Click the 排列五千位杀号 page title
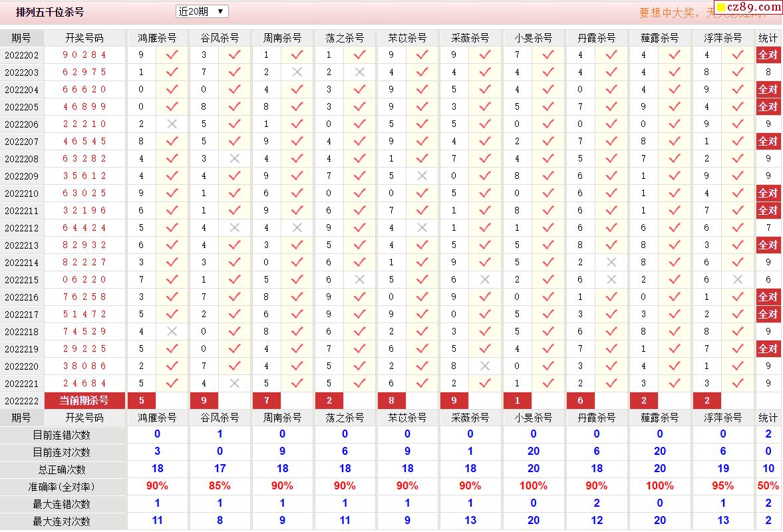Viewport: 783px width, 532px height. coord(50,12)
